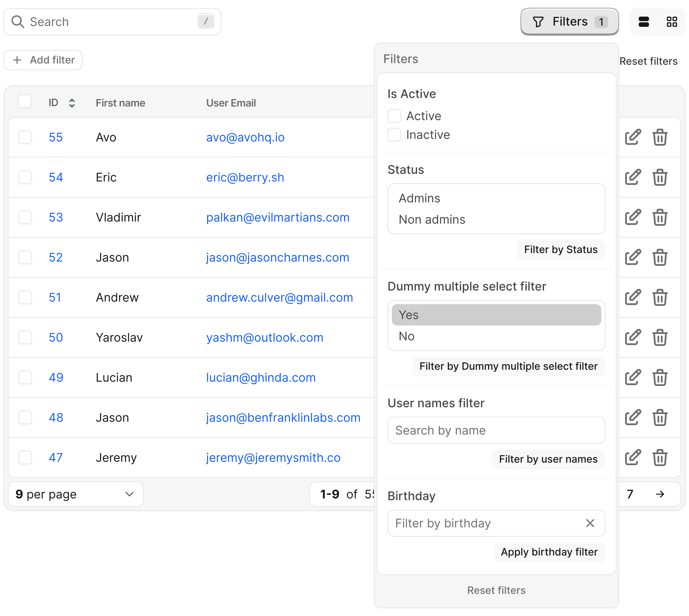This screenshot has width=689, height=616.
Task: Delete the Jeremy row with trash icon
Action: (660, 457)
